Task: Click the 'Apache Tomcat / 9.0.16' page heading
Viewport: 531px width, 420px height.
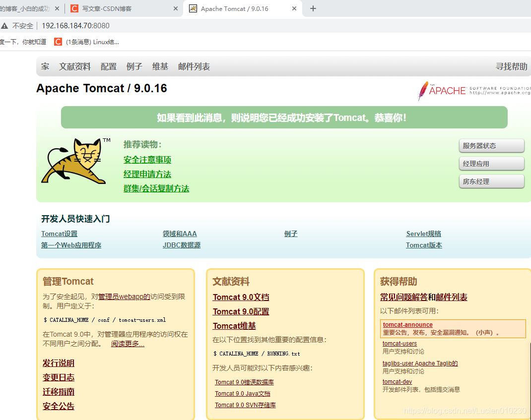Action: click(102, 88)
